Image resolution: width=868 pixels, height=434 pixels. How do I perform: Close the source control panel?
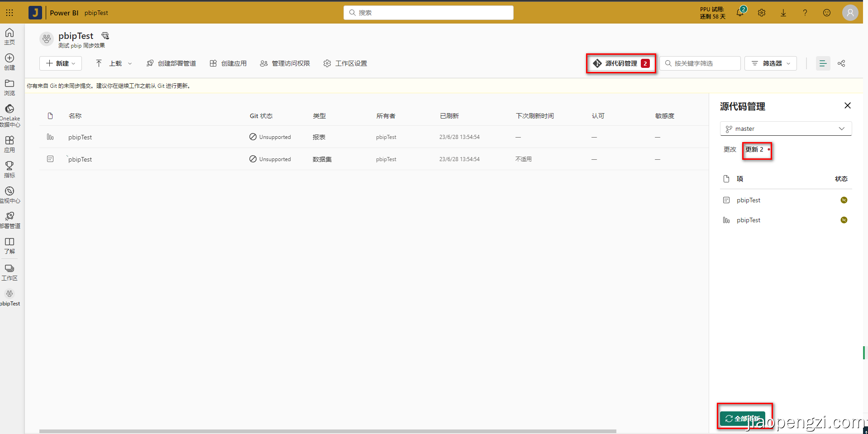(x=848, y=105)
